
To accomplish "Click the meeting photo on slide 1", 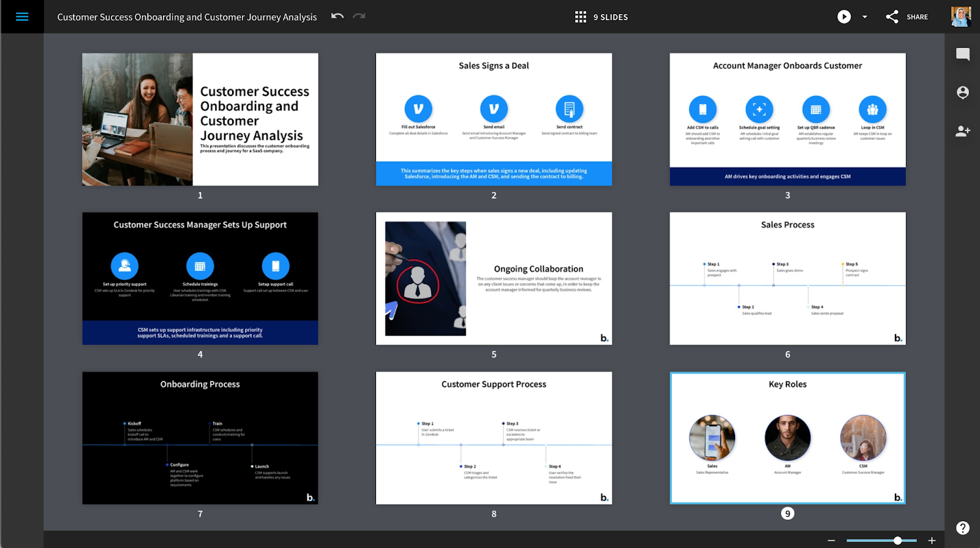I will pyautogui.click(x=138, y=119).
